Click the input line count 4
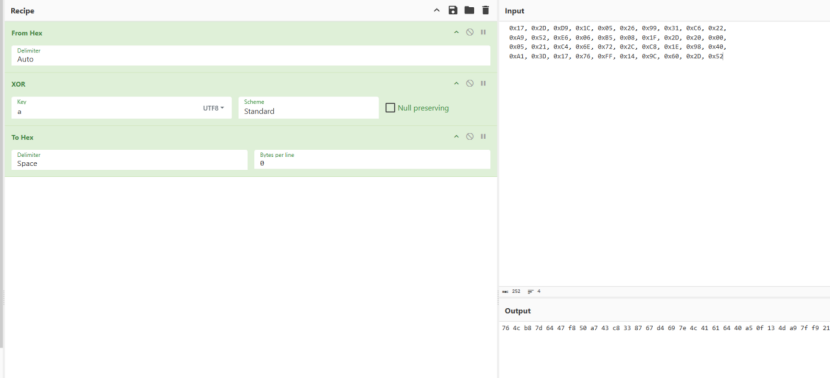Viewport: 830px width, 378px height. (539, 291)
